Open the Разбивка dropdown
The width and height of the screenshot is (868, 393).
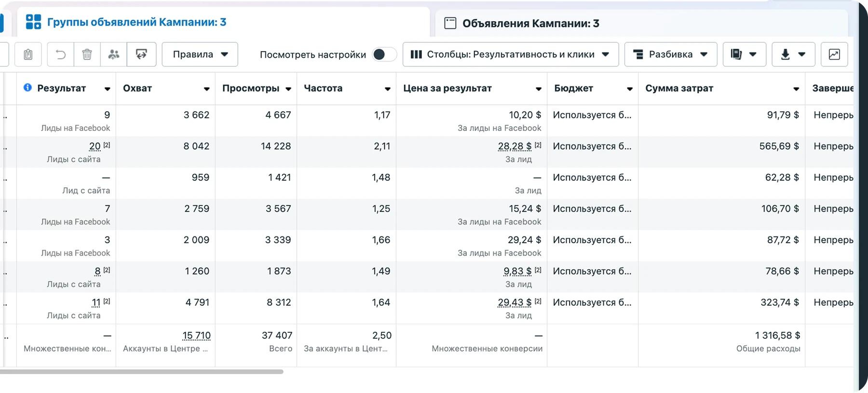point(671,54)
